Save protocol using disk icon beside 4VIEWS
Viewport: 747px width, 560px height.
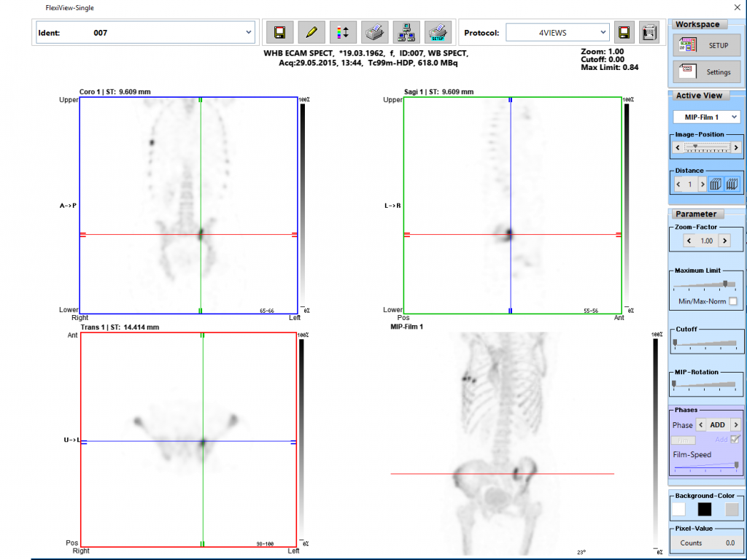point(624,32)
